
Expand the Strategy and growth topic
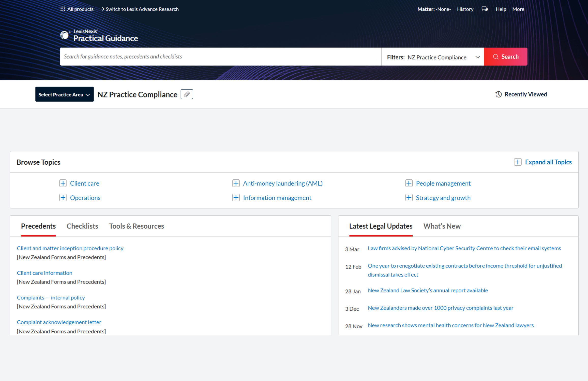pos(409,198)
